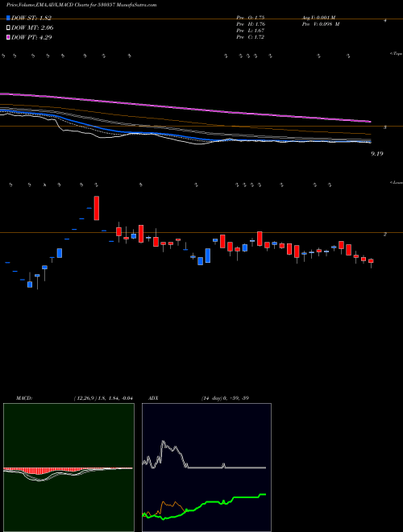Viewport: 403px width, 532px height.
Task: Click the ADX (14 day) parameter values
Action: click(225, 398)
